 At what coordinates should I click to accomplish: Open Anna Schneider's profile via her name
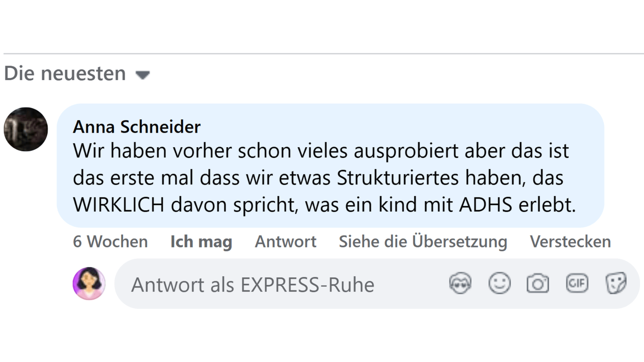click(137, 127)
